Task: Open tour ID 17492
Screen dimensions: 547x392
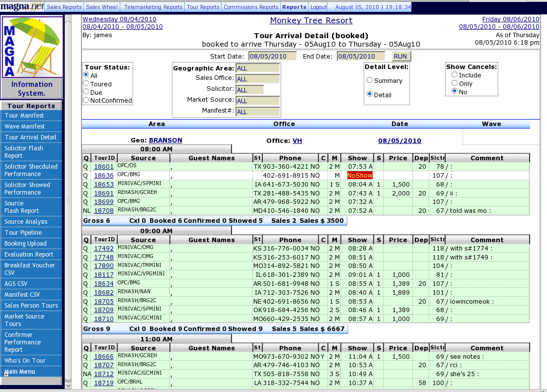Action: click(x=104, y=249)
